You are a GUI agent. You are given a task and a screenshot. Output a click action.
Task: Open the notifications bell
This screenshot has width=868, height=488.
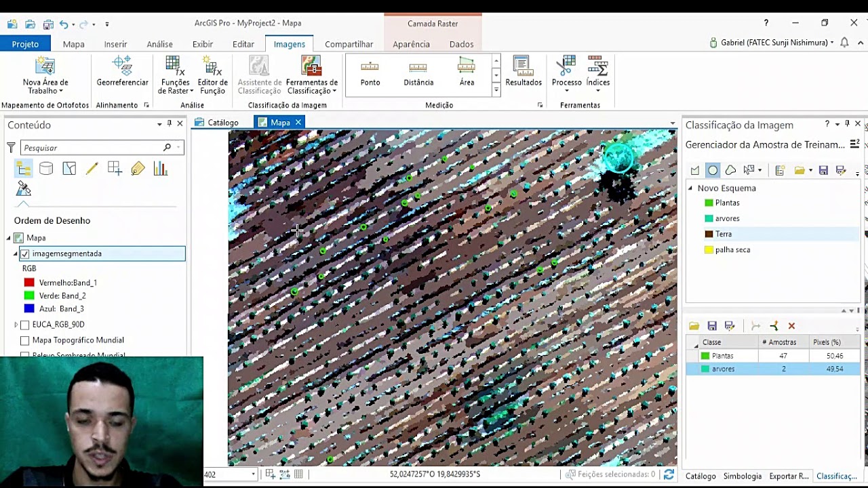[x=844, y=43]
